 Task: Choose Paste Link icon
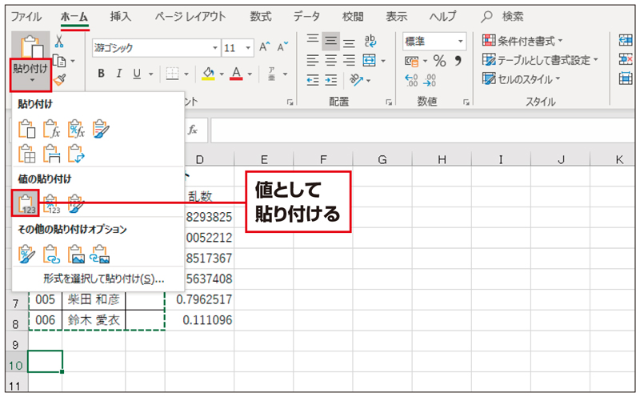pos(51,254)
